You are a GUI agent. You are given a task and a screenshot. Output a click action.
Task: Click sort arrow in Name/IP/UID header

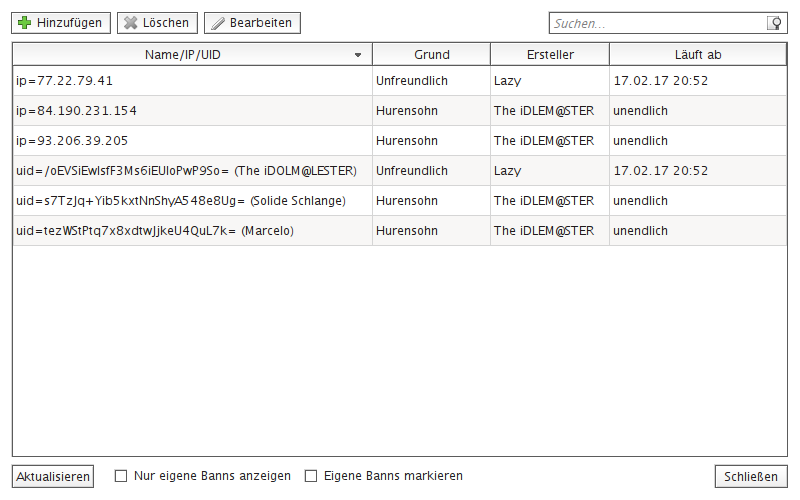(358, 55)
